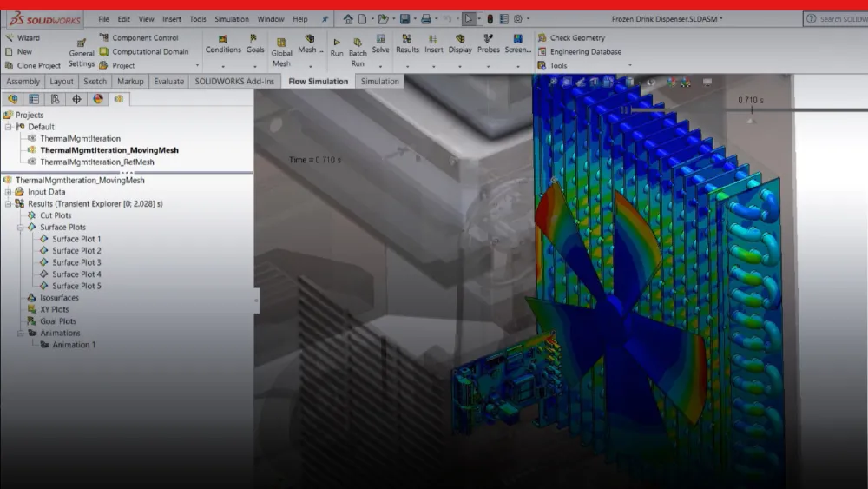The width and height of the screenshot is (868, 489).
Task: Click the Print icon
Action: point(425,19)
